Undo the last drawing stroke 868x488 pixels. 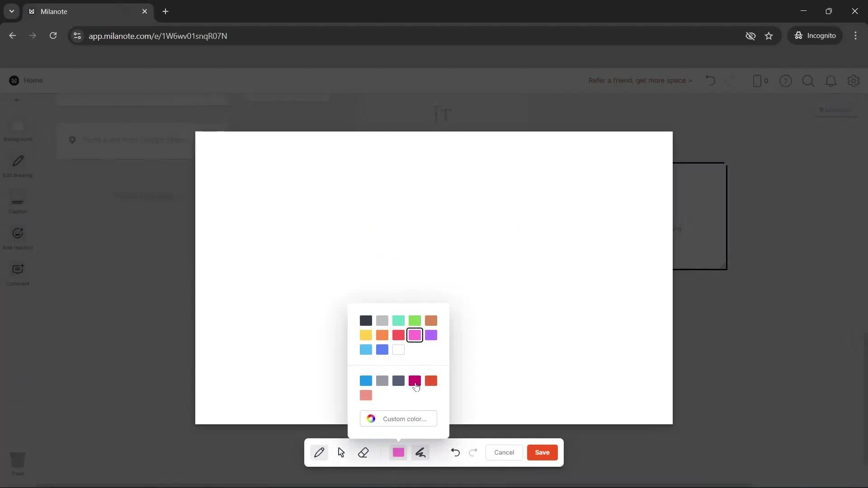(455, 452)
